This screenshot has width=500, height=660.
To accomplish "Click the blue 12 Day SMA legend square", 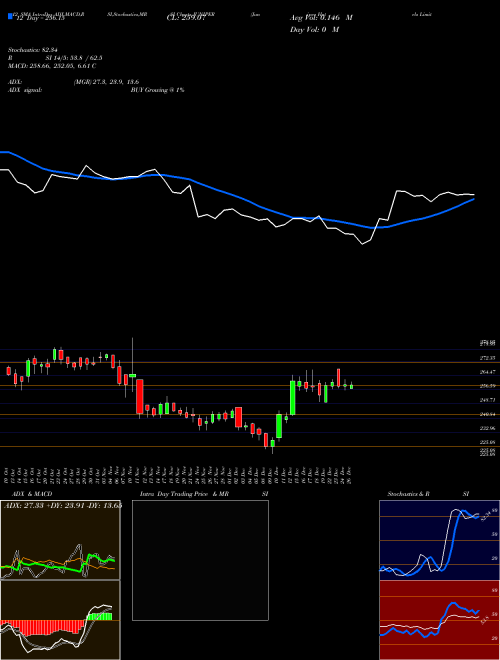I will tap(10, 17).
